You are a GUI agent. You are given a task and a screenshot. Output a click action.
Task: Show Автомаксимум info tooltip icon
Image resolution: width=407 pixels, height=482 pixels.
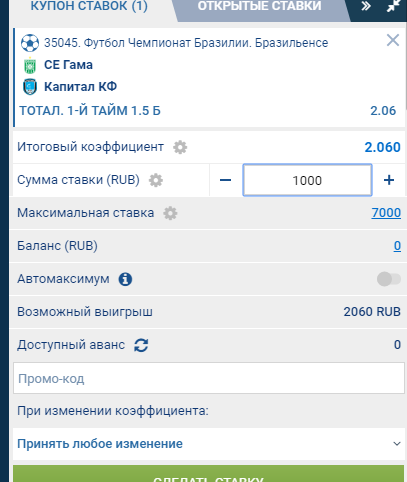[x=125, y=279]
